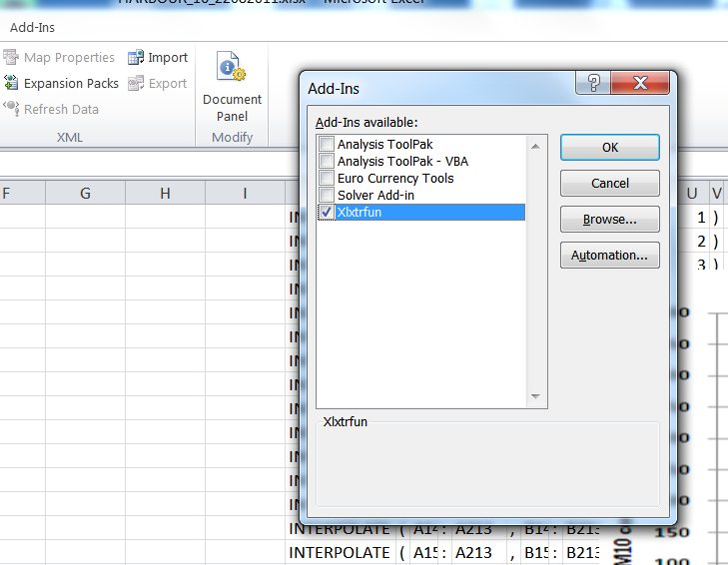Click the Help question mark button
This screenshot has width=728, height=565.
click(x=593, y=83)
